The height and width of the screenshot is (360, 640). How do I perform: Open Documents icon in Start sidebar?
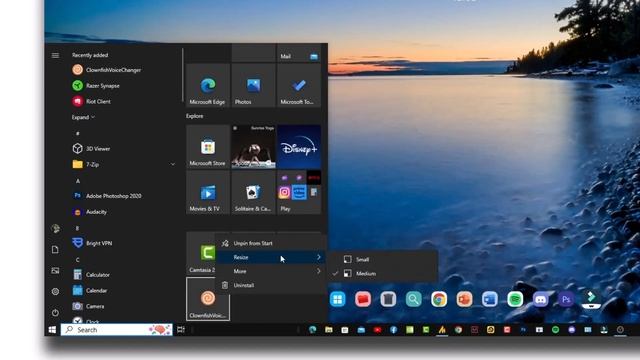[x=55, y=249]
